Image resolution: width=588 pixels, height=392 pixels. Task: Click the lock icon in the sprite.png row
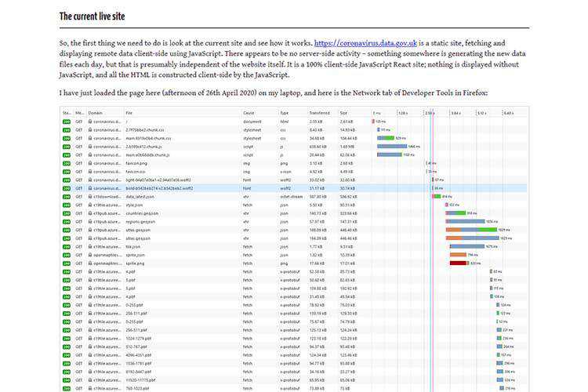coord(90,263)
